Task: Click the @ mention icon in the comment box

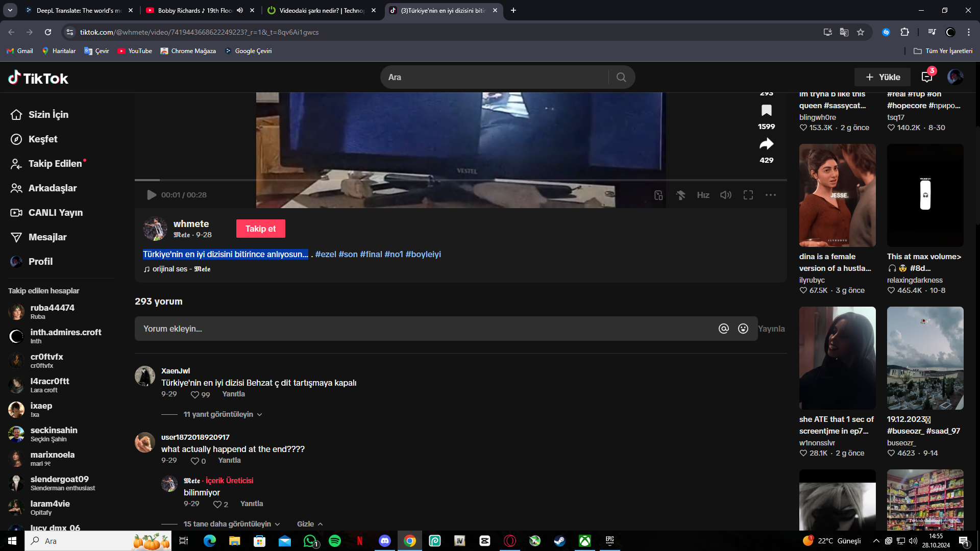Action: pos(723,329)
